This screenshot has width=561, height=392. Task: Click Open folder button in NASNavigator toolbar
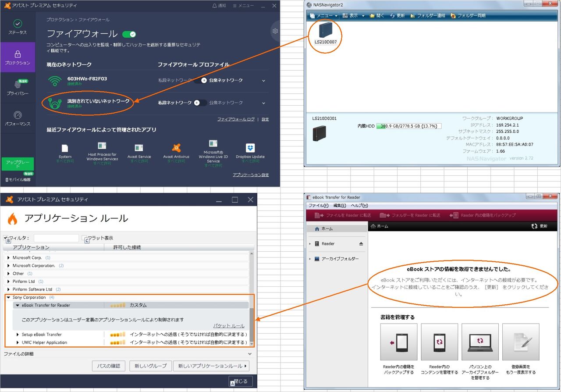377,15
